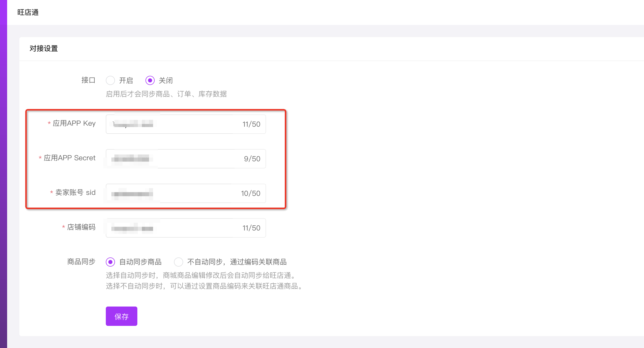Click the 10/50 counter in sid field

point(251,193)
